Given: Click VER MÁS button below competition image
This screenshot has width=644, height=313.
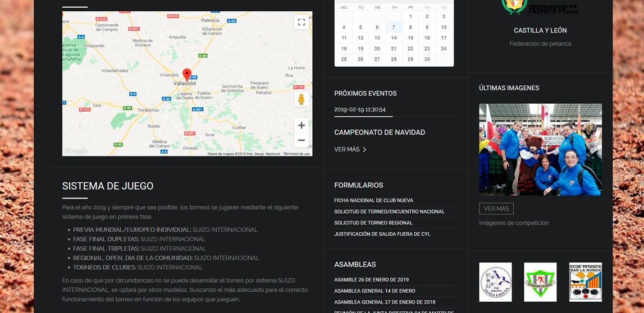Looking at the screenshot, I should pos(496,209).
